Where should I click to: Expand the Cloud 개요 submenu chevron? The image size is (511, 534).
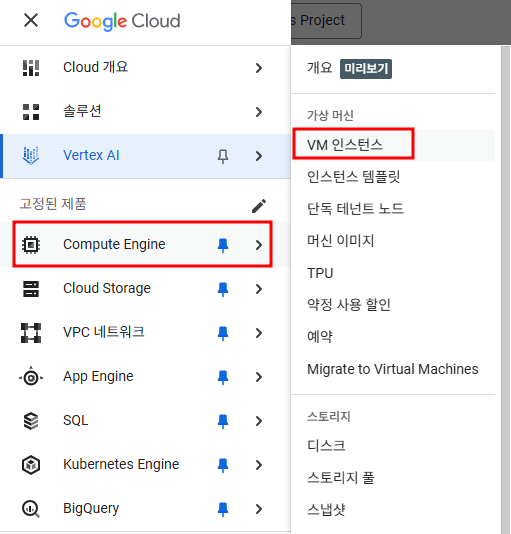(259, 68)
